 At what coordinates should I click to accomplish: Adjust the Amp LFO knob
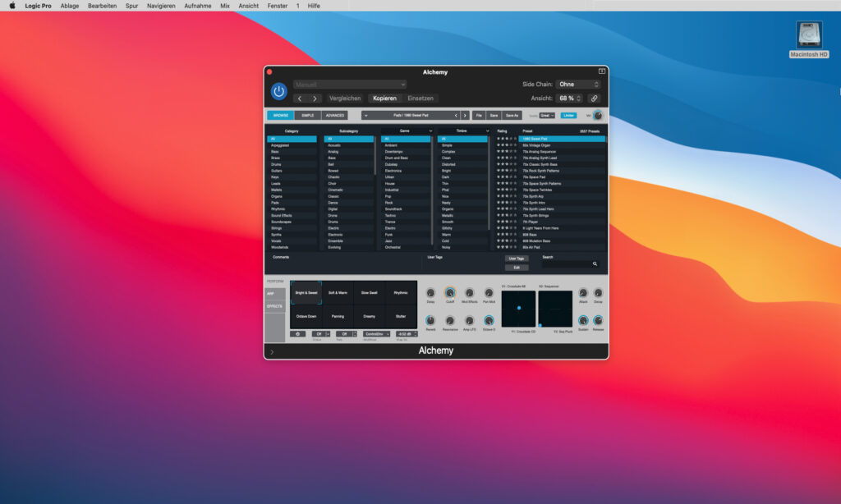469,321
